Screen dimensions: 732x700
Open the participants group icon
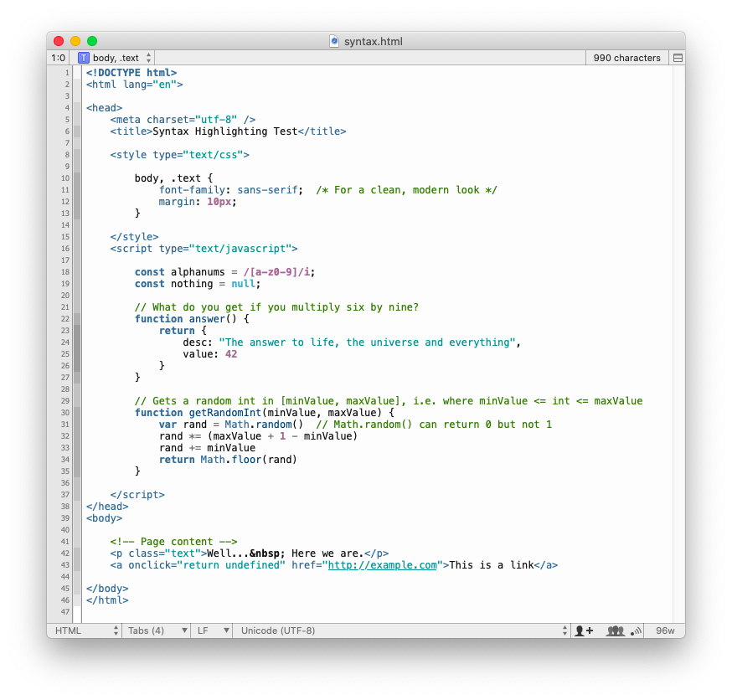click(615, 631)
